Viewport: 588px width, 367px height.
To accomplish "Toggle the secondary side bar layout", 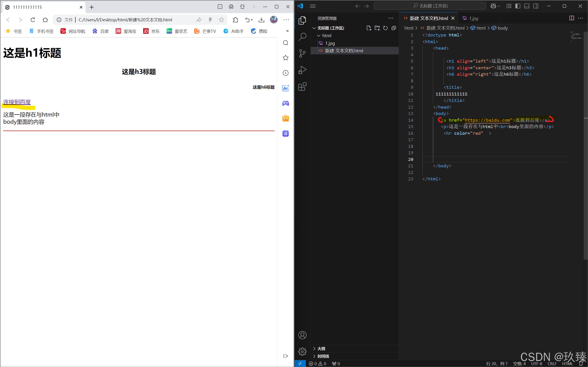I will tap(536, 6).
